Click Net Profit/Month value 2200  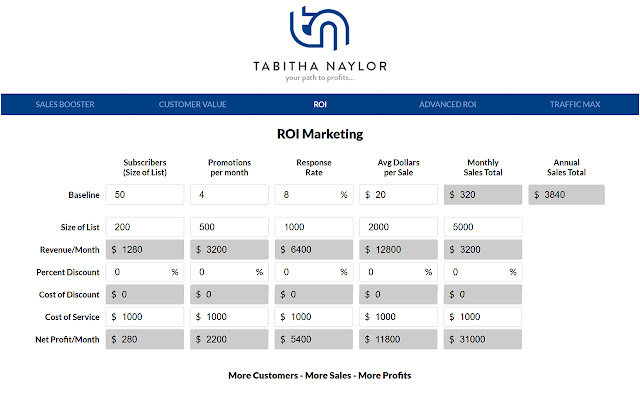click(x=229, y=339)
